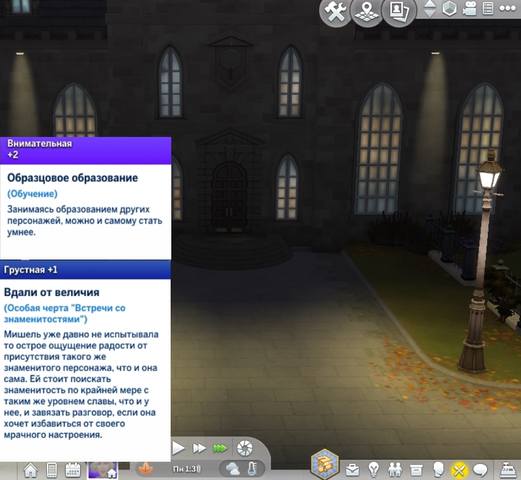Screen dimensions: 521x480
Task: Open the phone icon
Action: click(x=52, y=470)
